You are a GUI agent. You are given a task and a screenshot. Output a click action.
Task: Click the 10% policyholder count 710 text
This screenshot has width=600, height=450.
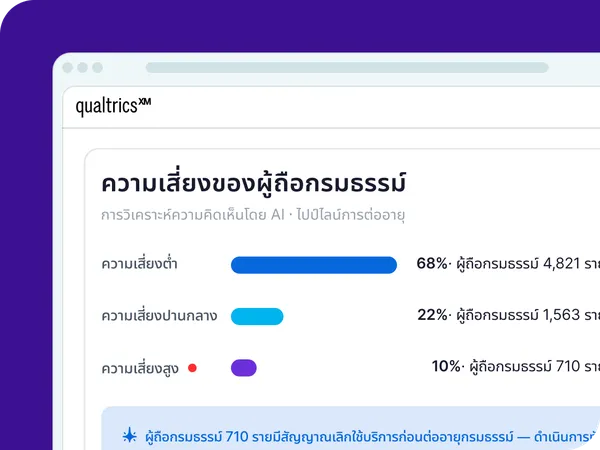[516, 366]
